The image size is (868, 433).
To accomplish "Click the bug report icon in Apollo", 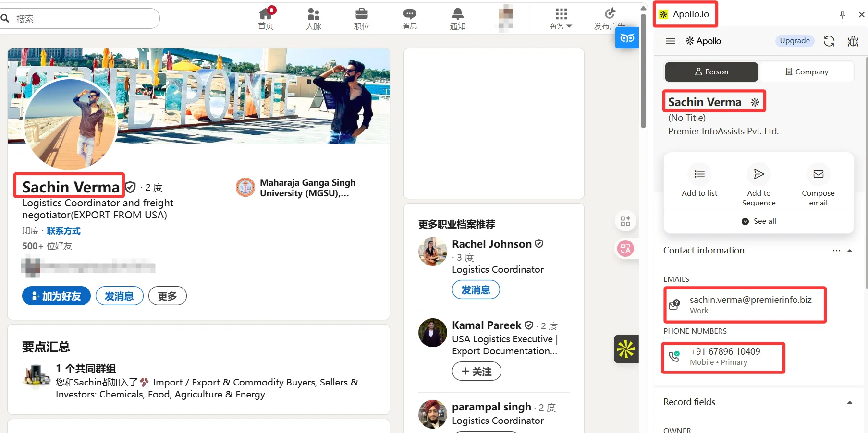I will 853,41.
